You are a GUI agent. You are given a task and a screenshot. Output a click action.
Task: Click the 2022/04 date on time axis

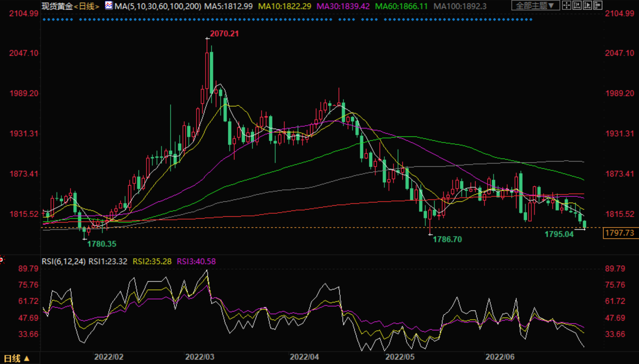304,357
